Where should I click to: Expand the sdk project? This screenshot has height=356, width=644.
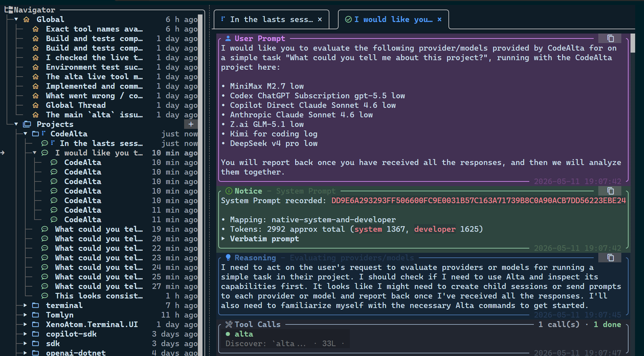(x=26, y=344)
